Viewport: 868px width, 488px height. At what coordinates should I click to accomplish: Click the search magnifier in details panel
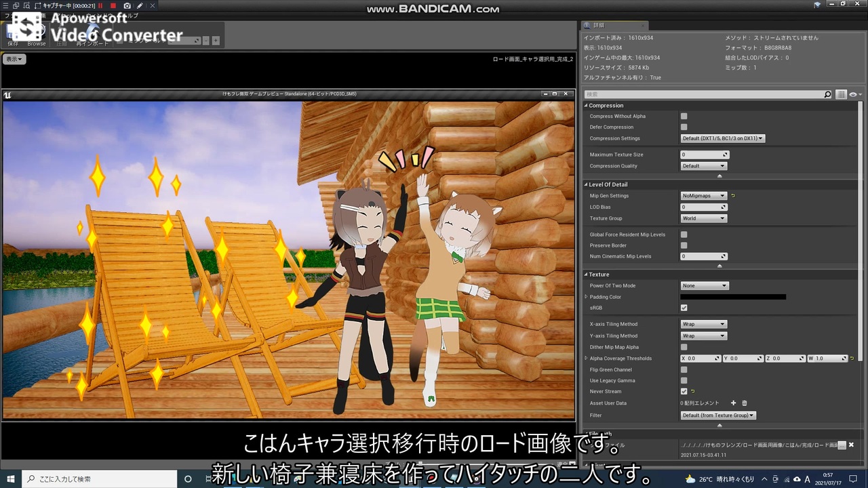tap(827, 94)
